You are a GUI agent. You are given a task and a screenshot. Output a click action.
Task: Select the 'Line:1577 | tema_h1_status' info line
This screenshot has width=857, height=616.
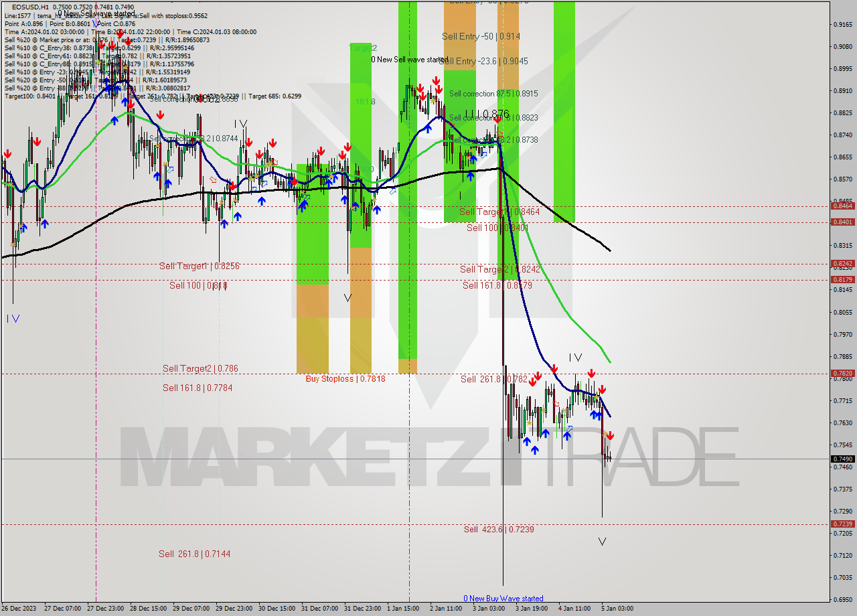(x=106, y=15)
